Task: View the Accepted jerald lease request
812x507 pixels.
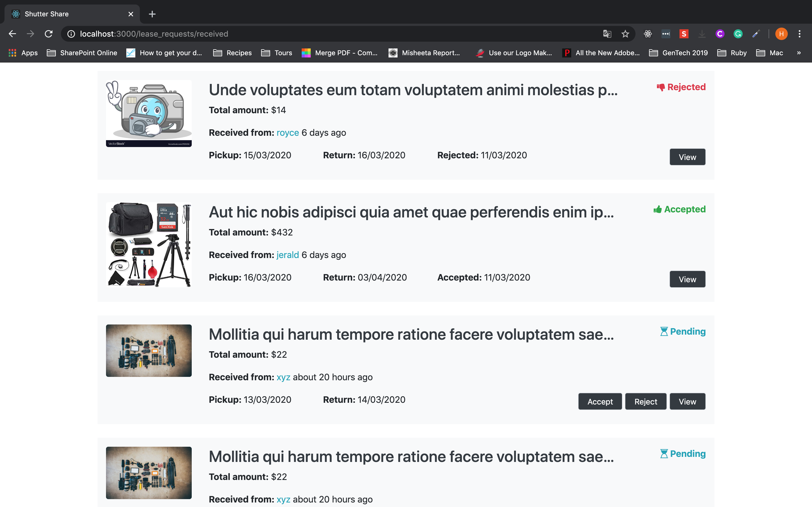Action: coord(687,279)
